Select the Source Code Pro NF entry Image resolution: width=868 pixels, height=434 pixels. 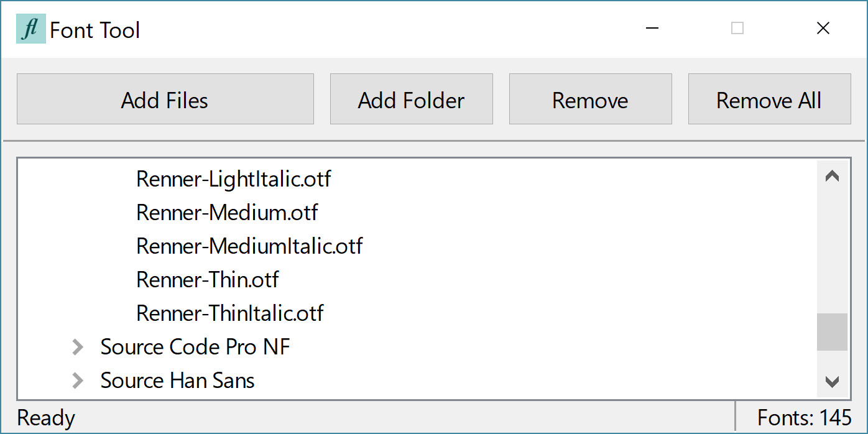tap(195, 347)
